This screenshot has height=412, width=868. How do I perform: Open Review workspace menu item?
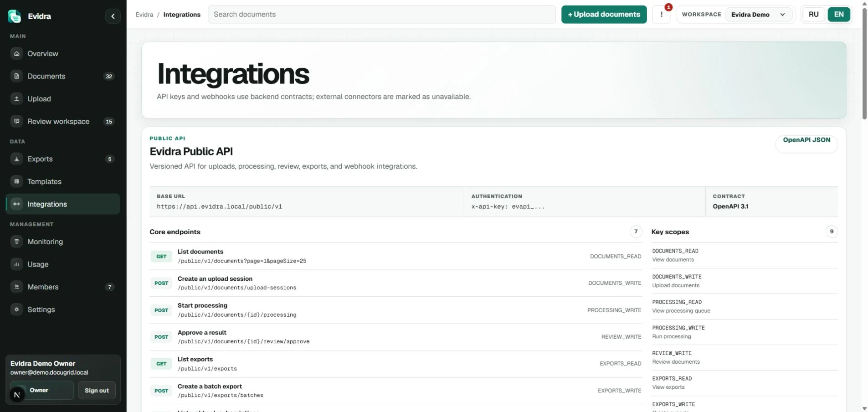[x=63, y=121]
